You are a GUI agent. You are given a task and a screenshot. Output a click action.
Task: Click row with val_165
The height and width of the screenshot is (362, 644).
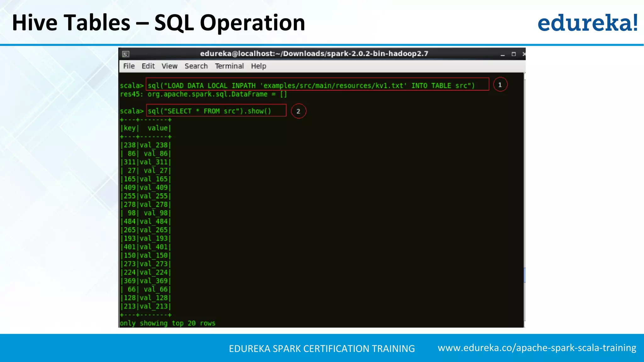point(146,179)
